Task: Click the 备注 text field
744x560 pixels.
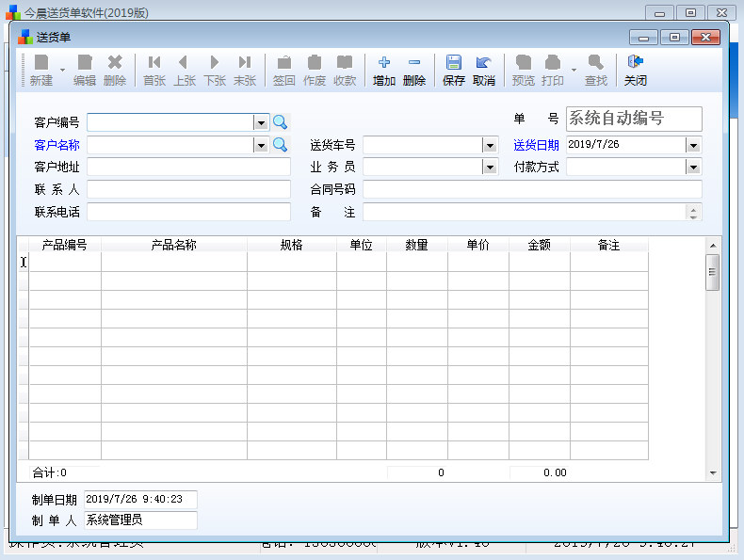Action: click(x=525, y=212)
